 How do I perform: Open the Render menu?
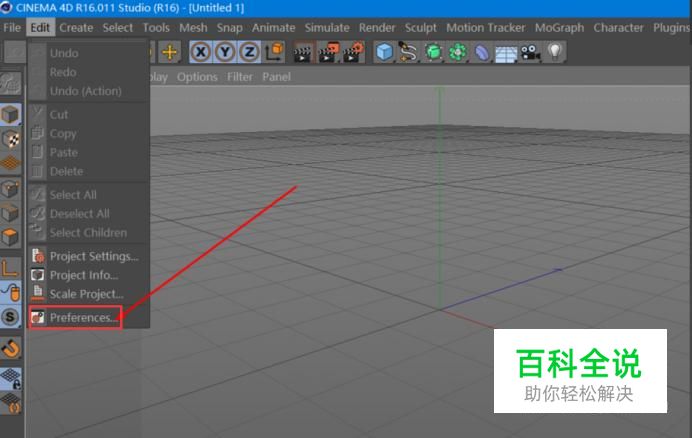(377, 27)
